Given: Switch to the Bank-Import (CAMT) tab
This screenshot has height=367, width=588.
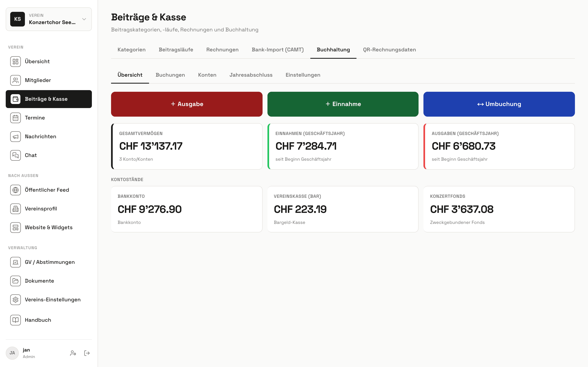Looking at the screenshot, I should [x=277, y=50].
